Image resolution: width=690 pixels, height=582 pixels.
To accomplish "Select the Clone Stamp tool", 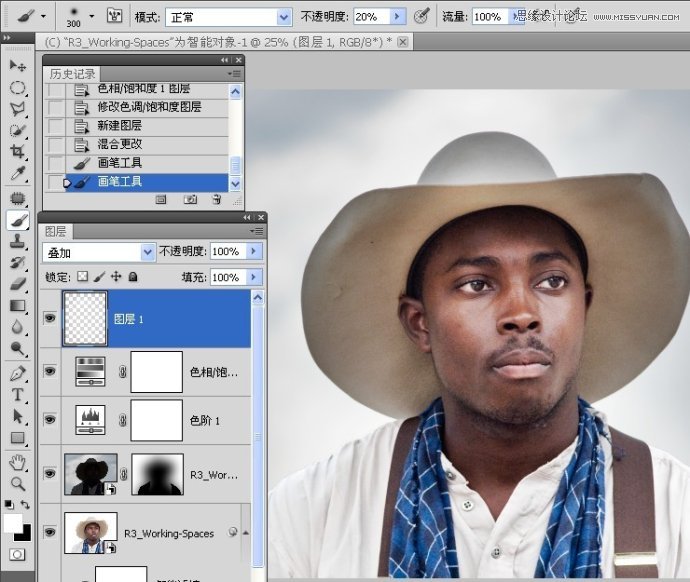I will point(18,241).
